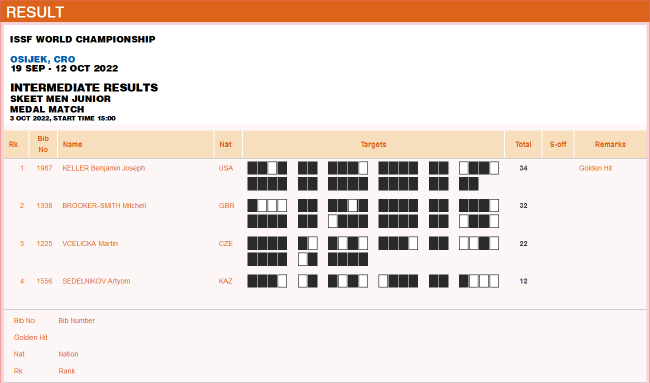Click the Bib Number legend description
The image size is (650, 383).
(77, 320)
